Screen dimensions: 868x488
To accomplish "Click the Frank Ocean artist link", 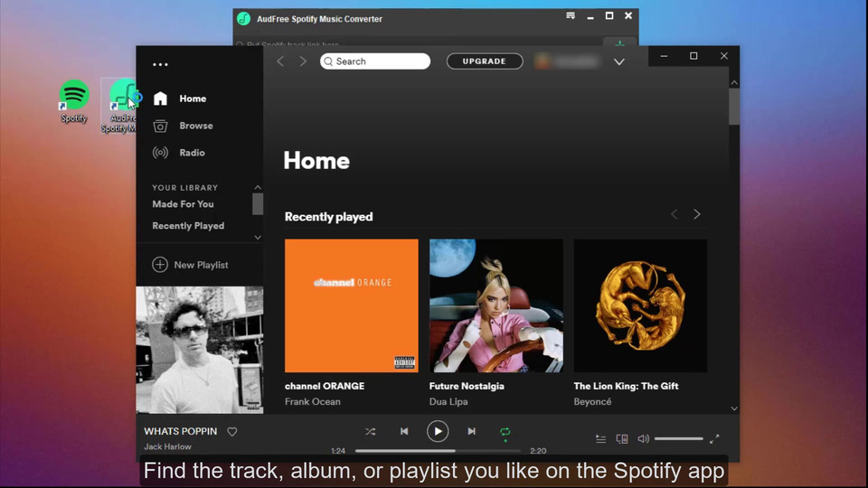I will (312, 401).
